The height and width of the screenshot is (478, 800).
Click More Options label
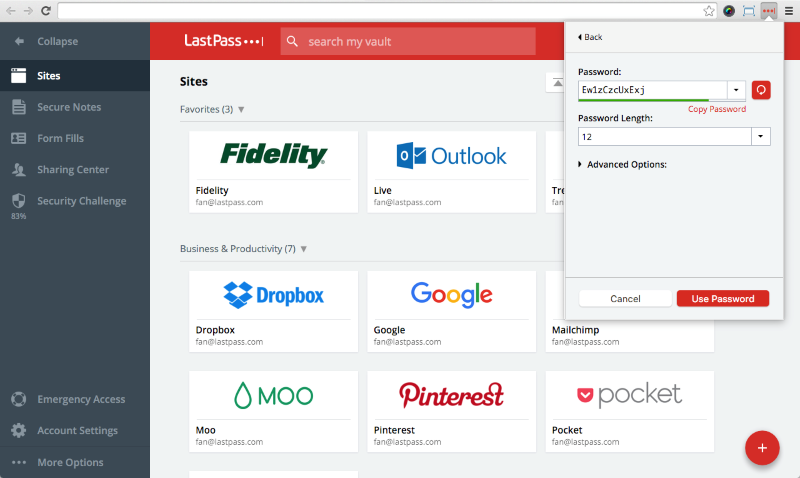pyautogui.click(x=70, y=462)
